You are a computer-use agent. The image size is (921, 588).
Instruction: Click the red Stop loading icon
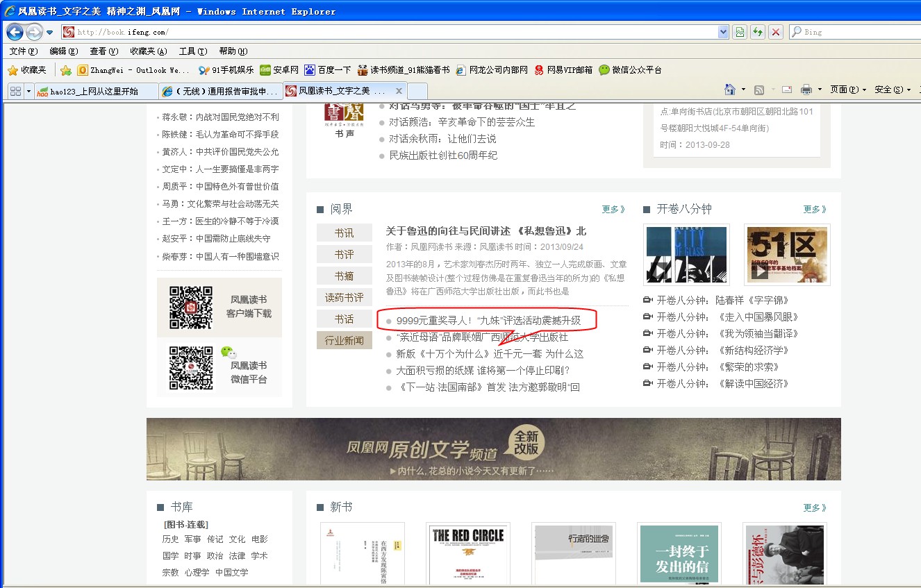pyautogui.click(x=776, y=32)
